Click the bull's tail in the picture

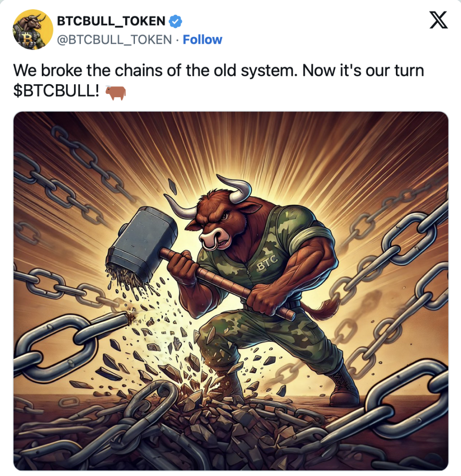[x=322, y=309]
